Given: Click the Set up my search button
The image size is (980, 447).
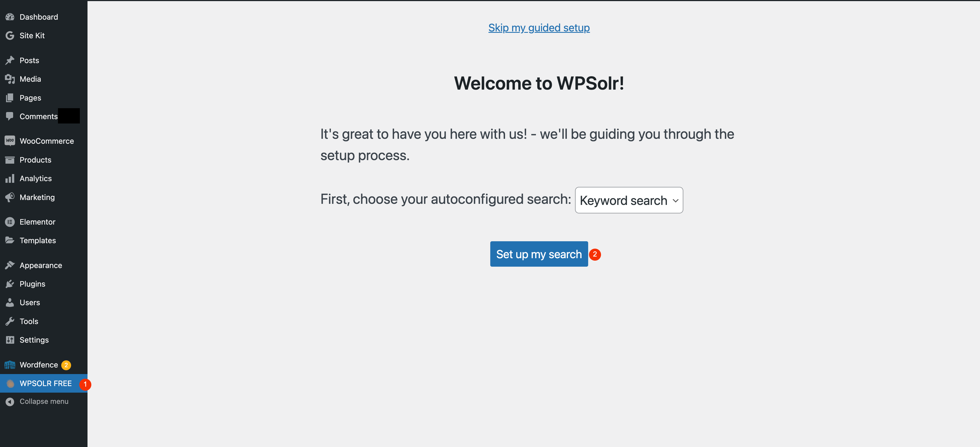Looking at the screenshot, I should point(539,254).
